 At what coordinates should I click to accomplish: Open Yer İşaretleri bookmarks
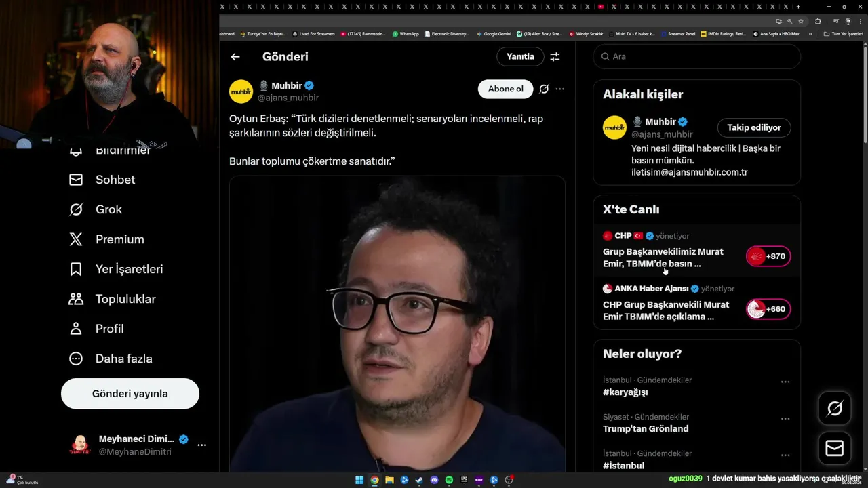click(x=116, y=269)
